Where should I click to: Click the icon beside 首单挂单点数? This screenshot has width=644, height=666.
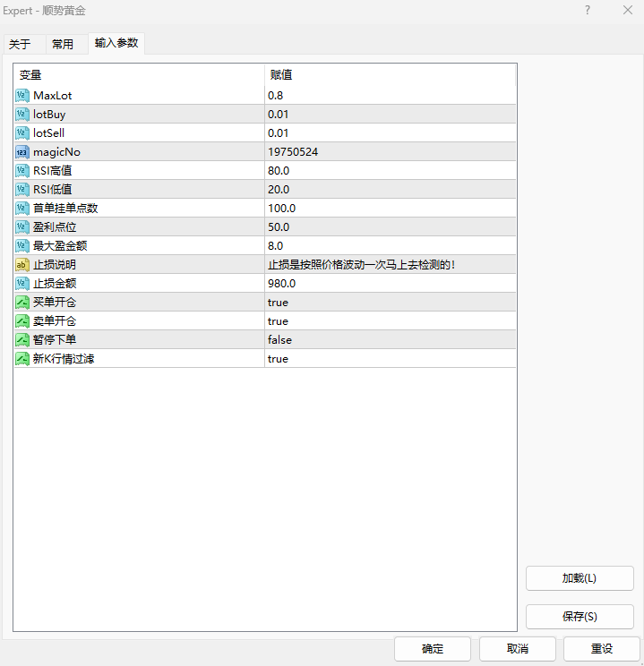(22, 208)
